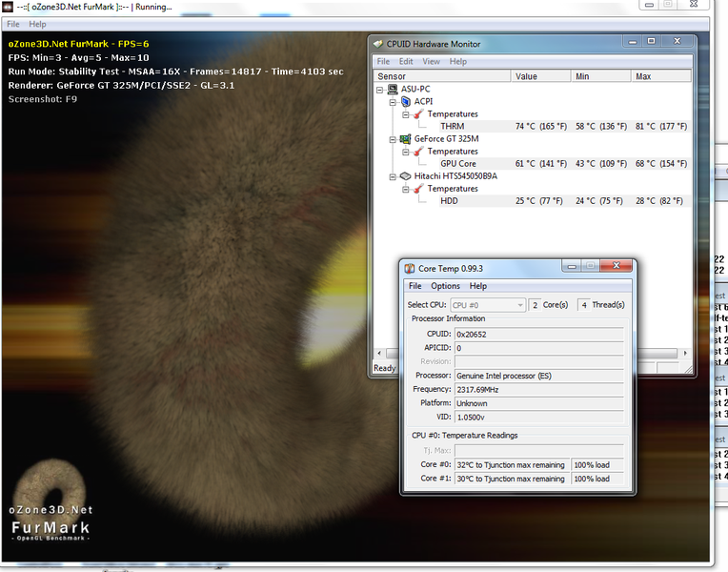Click thermometer icon under ACPI
Screen dimensions: 728x572
click(418, 113)
